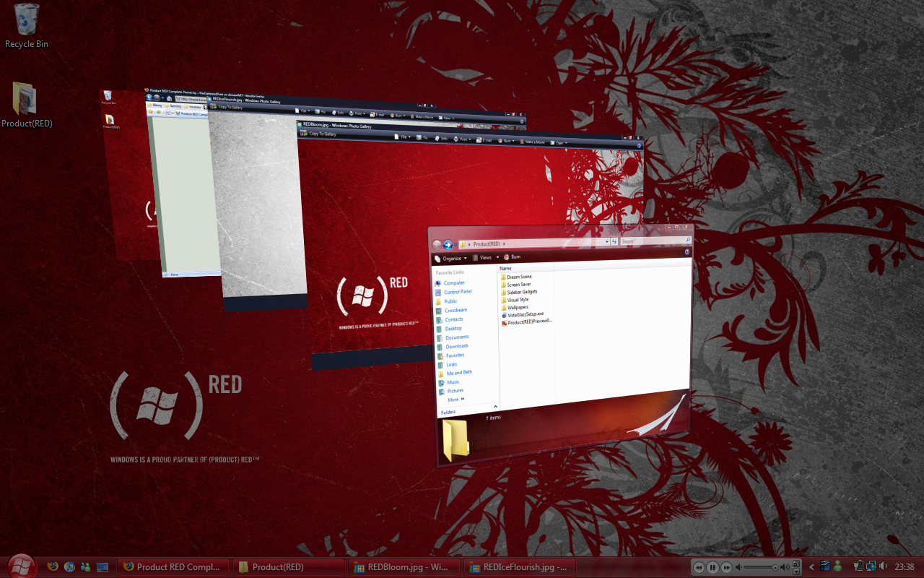
Task: Sort files by the Name column header
Action: click(505, 268)
